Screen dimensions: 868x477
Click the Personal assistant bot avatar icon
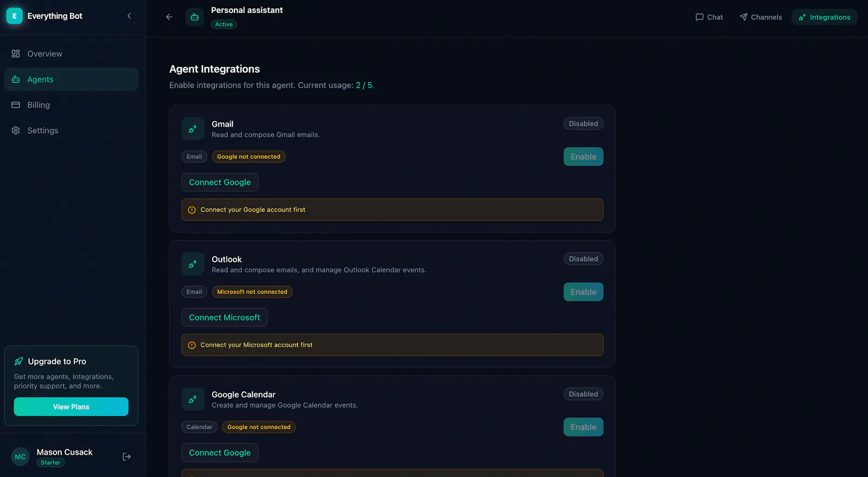(195, 17)
